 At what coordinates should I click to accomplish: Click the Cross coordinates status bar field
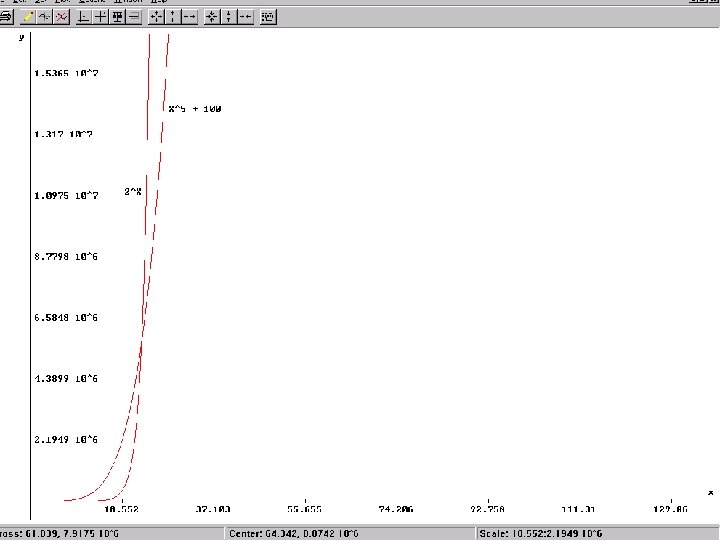[112, 534]
